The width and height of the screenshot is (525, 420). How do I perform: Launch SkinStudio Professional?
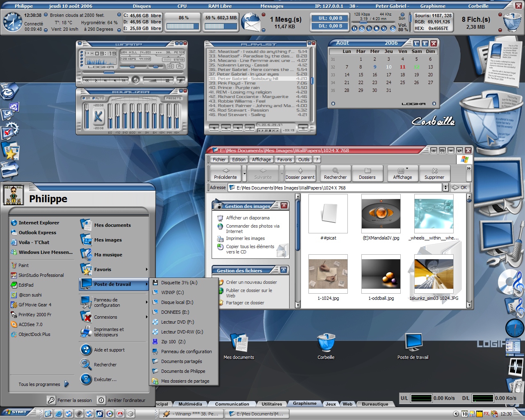click(x=37, y=275)
